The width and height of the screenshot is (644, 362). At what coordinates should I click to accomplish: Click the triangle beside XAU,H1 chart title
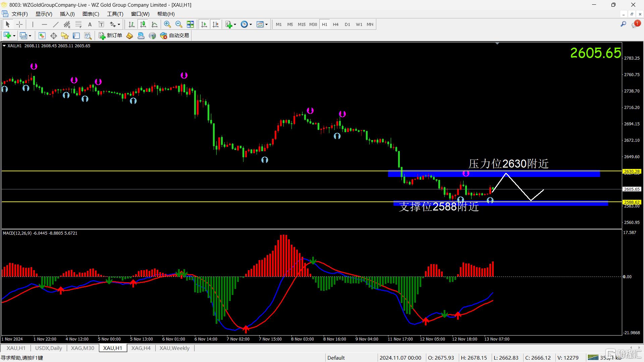point(4,46)
